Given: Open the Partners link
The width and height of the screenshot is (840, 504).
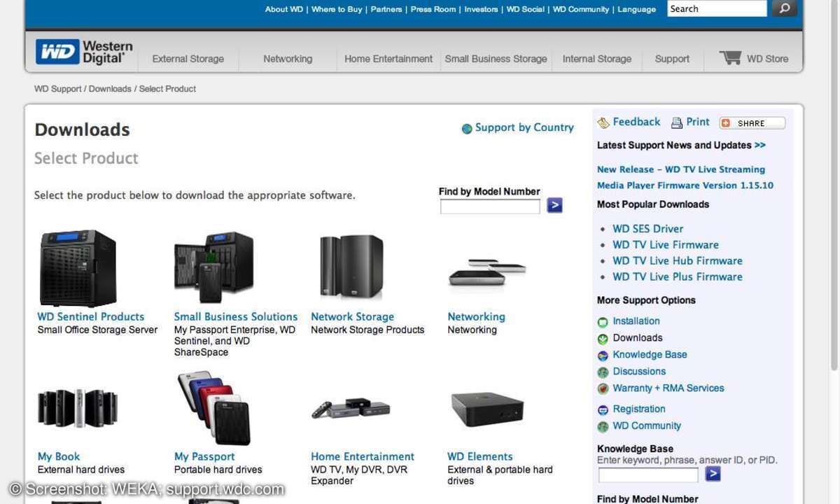Looking at the screenshot, I should click(386, 9).
